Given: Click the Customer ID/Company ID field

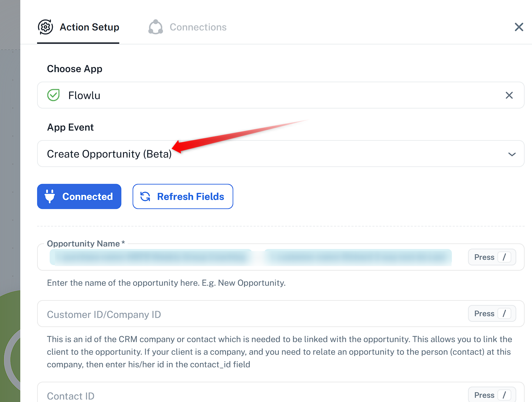Looking at the screenshot, I should 281,314.
